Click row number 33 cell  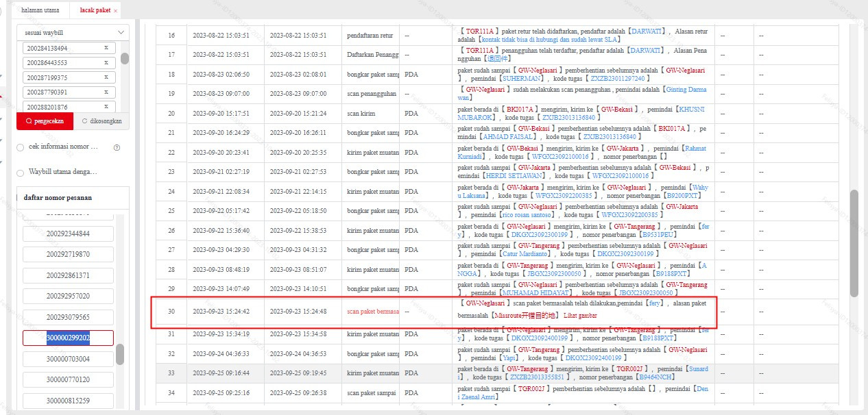[171, 373]
